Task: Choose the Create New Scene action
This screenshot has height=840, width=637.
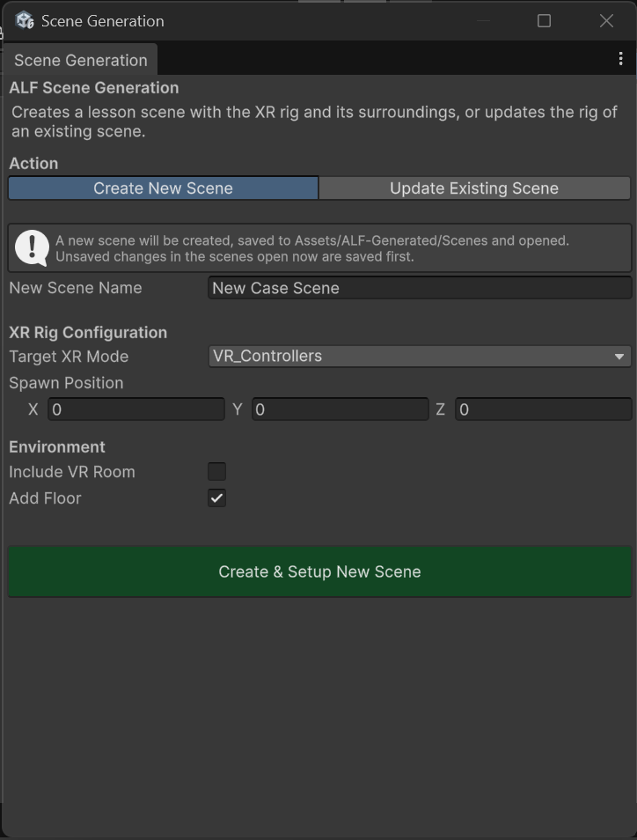Action: click(x=164, y=188)
